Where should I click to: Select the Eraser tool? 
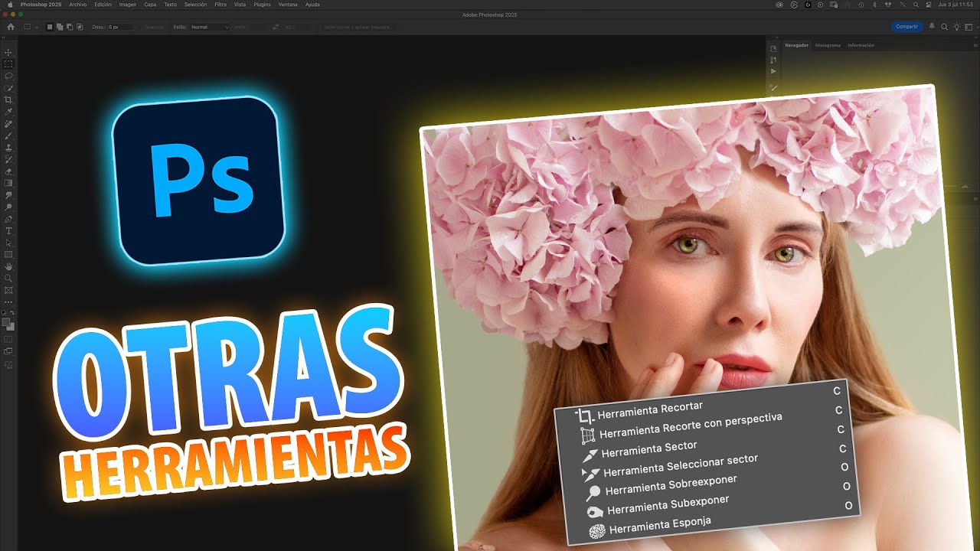click(x=9, y=171)
